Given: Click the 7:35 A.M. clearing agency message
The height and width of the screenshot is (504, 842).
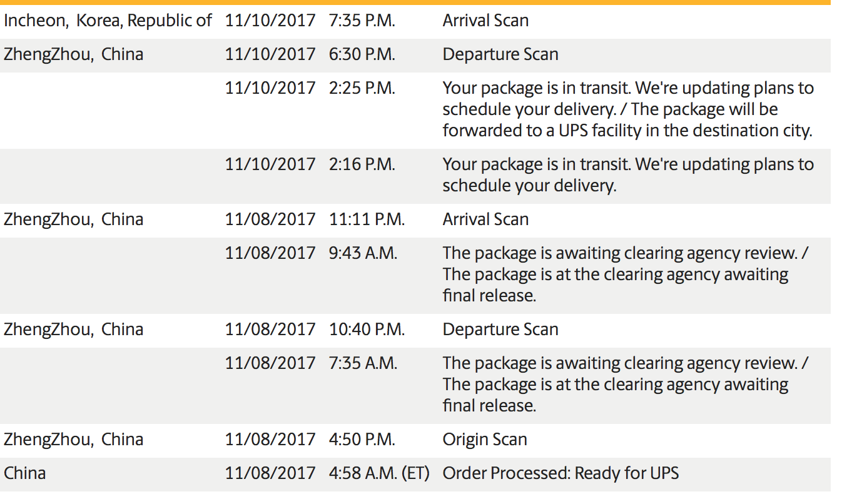Looking at the screenshot, I should coord(626,385).
